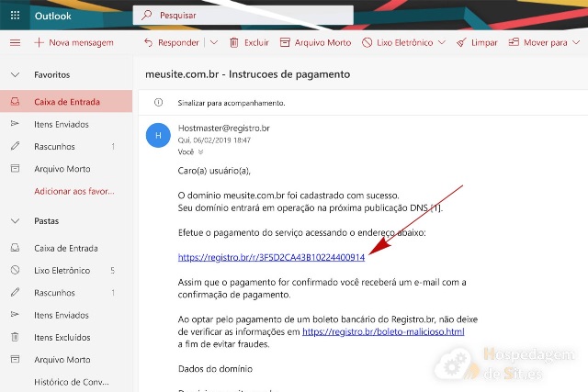Click the Caro(a) usuário(a) greeting
This screenshot has width=588, height=392.
tap(214, 171)
